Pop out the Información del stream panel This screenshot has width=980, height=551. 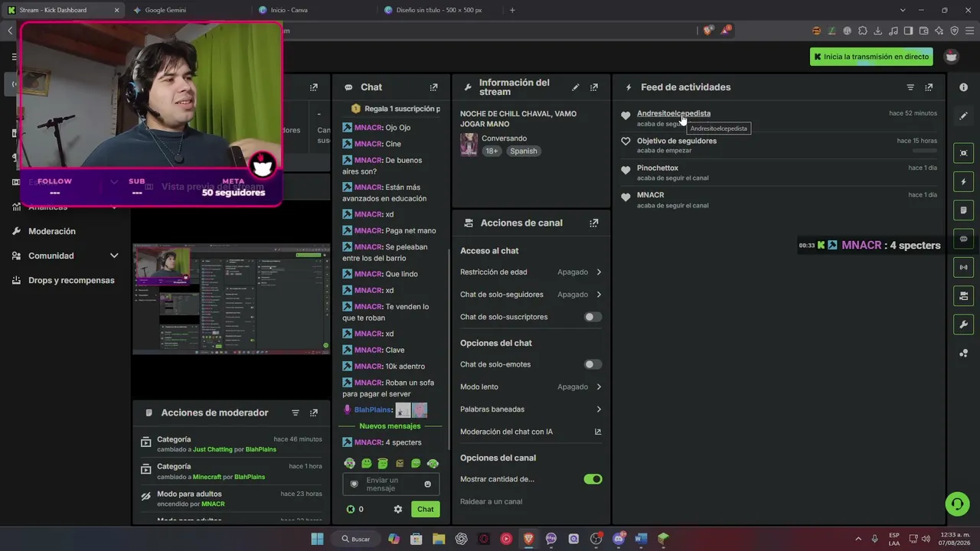click(594, 87)
